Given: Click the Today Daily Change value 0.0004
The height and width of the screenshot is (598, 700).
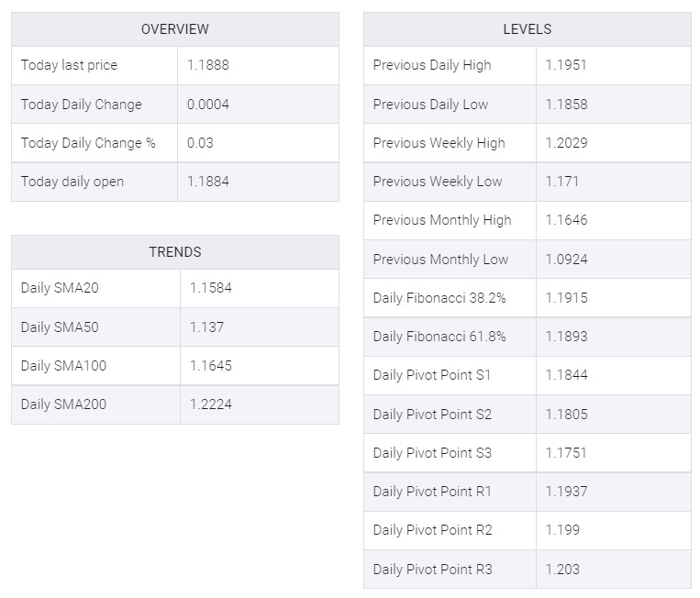Looking at the screenshot, I should [208, 105].
